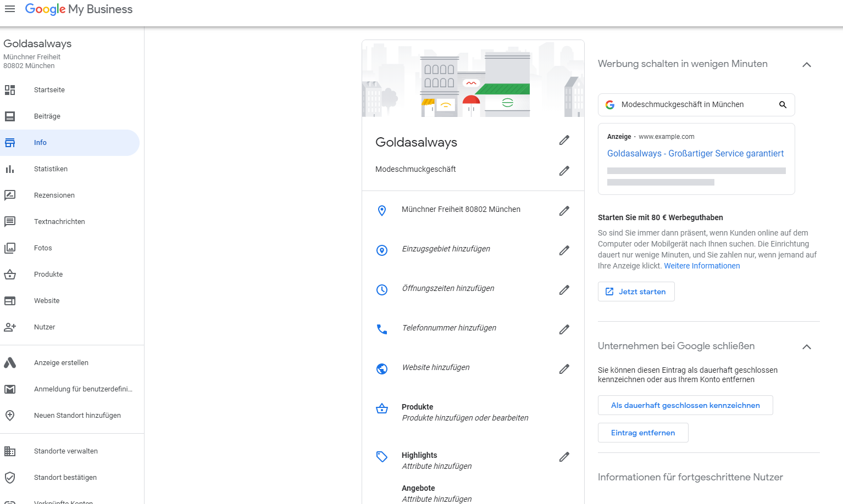Click the Rezensionen review icon

[10, 195]
